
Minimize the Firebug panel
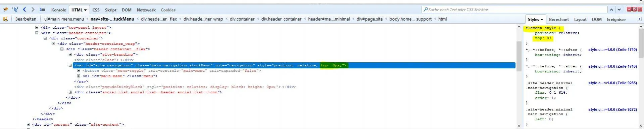[629, 9]
